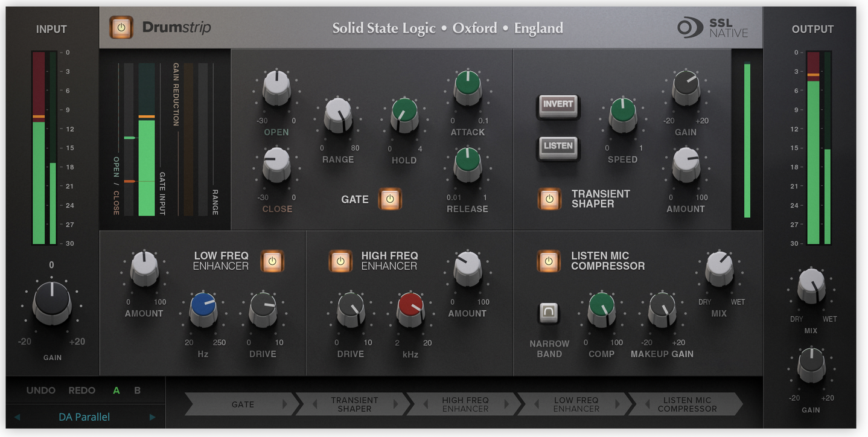Viewport: 868px width, 437px height.
Task: Enable the GATE section power toggle
Action: coord(389,199)
